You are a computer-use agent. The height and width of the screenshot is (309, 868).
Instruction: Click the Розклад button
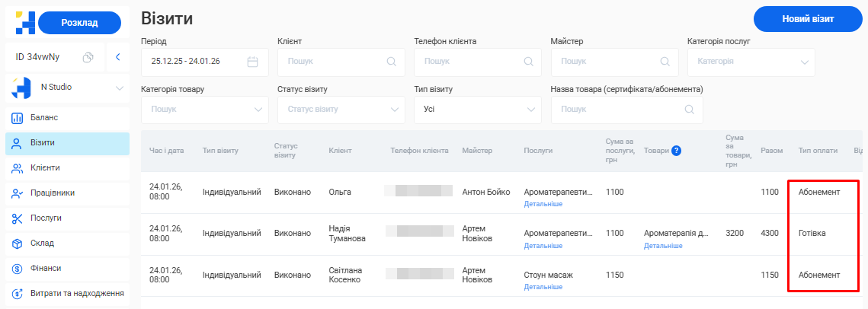[x=79, y=23]
